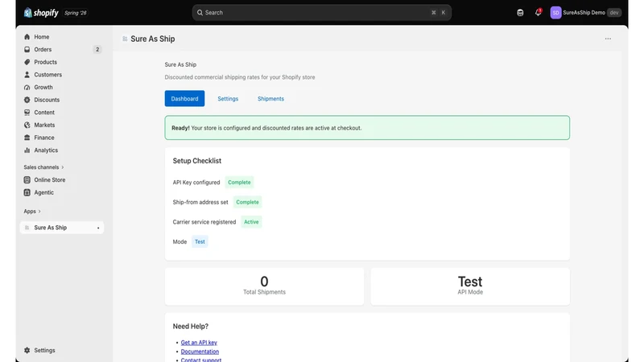644x362 pixels.
Task: Follow the Get an API key link
Action: click(199, 343)
